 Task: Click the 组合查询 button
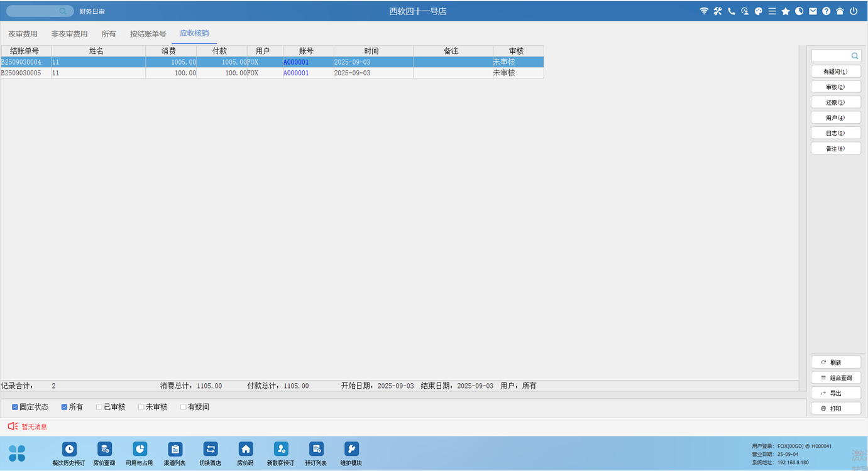(836, 378)
